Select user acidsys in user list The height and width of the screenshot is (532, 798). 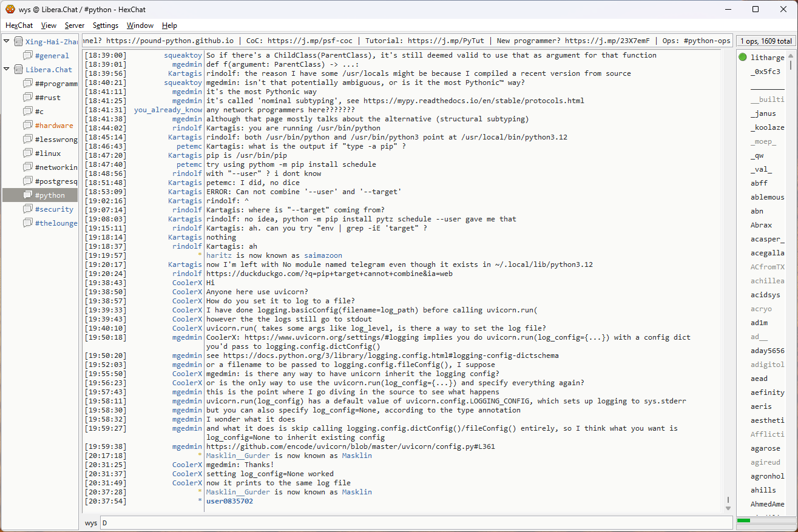(765, 295)
